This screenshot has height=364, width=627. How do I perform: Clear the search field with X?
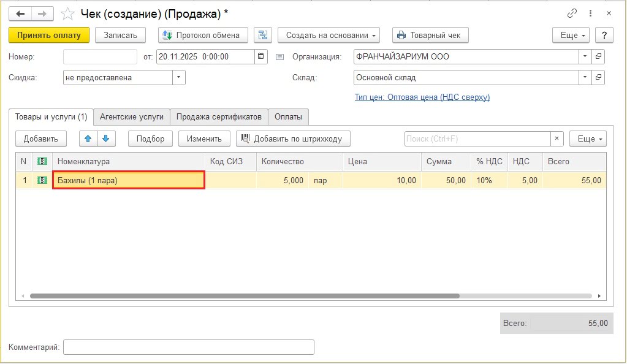tap(557, 138)
